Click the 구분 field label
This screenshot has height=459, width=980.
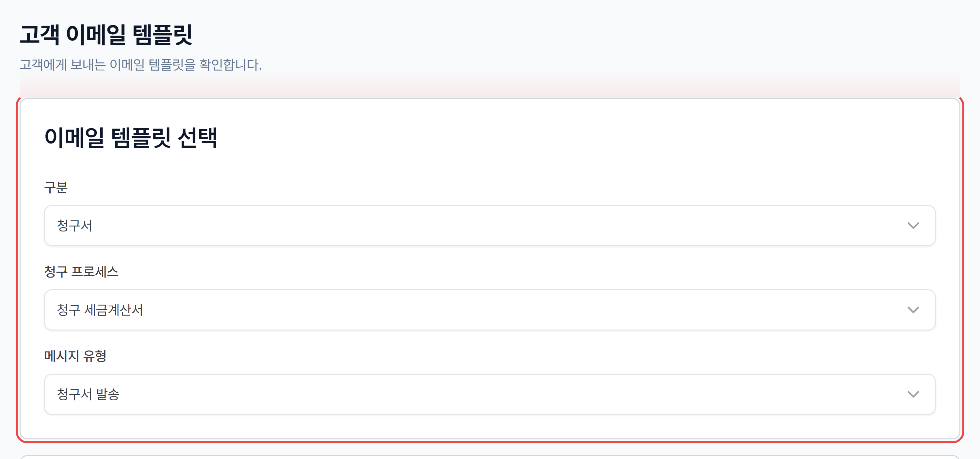pos(56,187)
